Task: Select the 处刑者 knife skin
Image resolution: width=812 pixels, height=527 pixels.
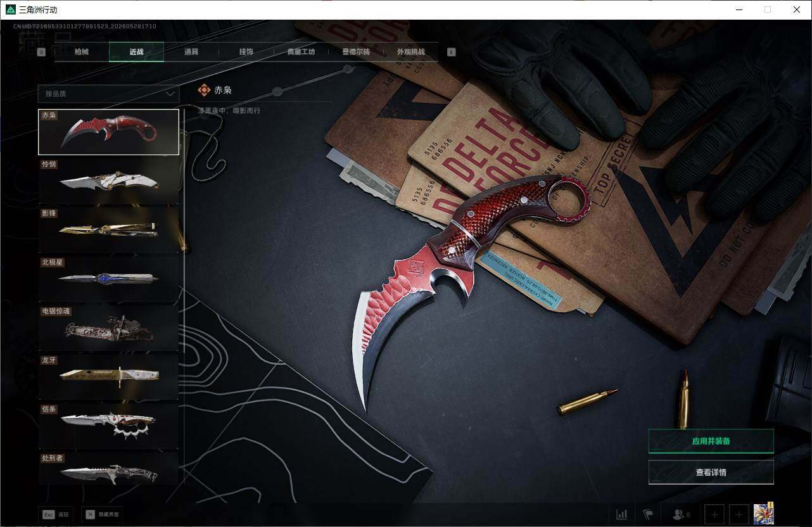Action: coord(108,469)
